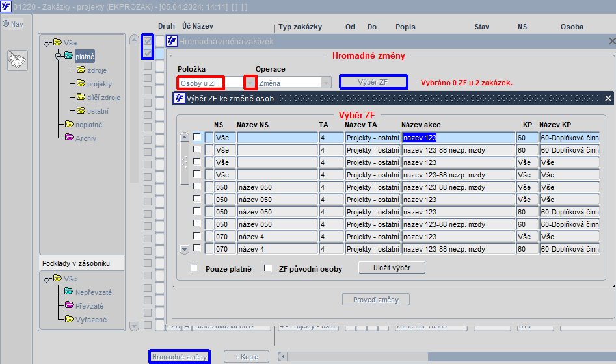The height and width of the screenshot is (364, 616).
Task: Open the projekty folder in tree
Action: [x=100, y=84]
